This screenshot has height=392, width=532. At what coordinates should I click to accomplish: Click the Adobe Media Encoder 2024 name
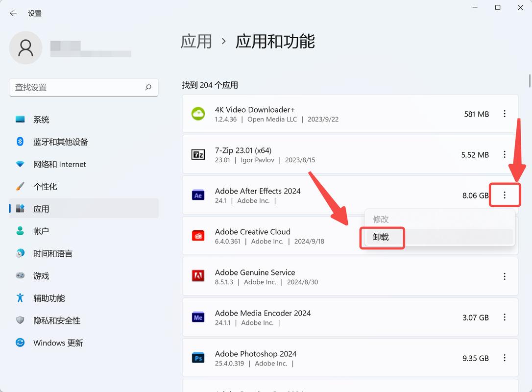click(x=263, y=313)
